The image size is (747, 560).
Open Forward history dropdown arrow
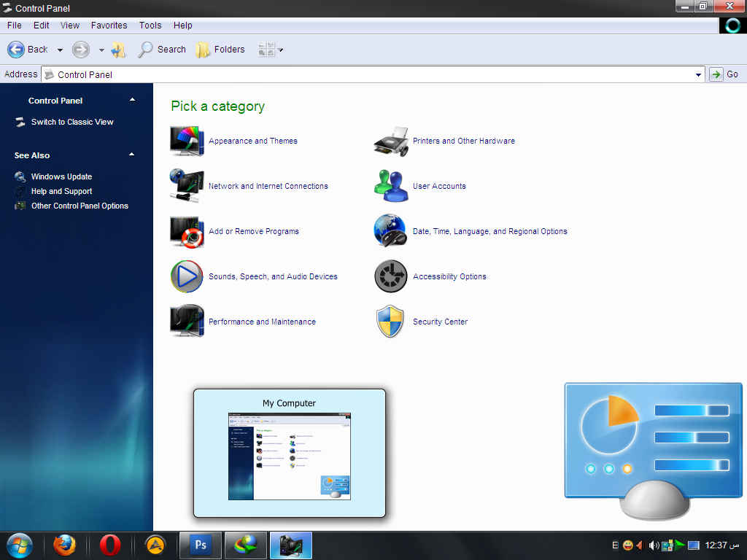[x=101, y=50]
